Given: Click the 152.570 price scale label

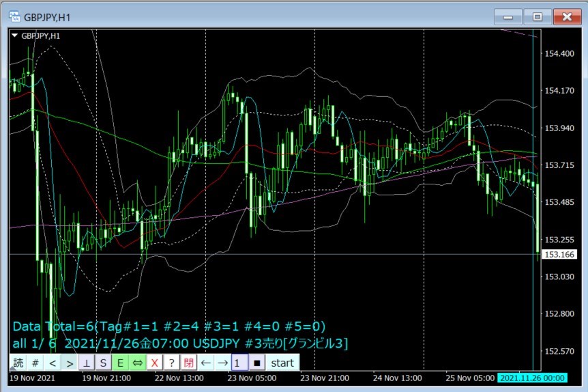Looking at the screenshot, I should click(x=559, y=351).
